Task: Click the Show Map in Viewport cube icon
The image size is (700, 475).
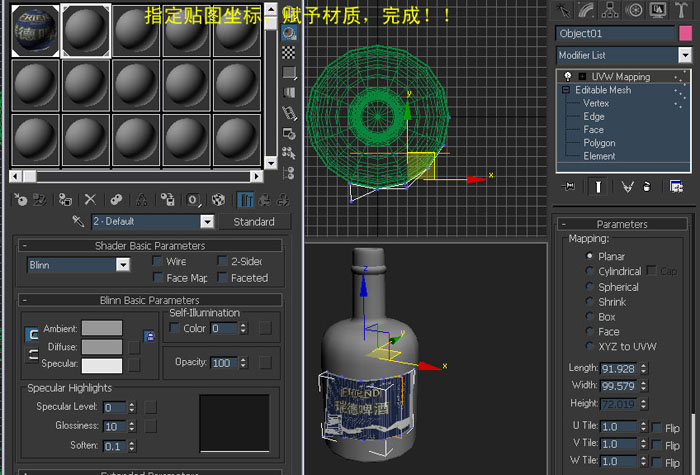Action: [218, 200]
